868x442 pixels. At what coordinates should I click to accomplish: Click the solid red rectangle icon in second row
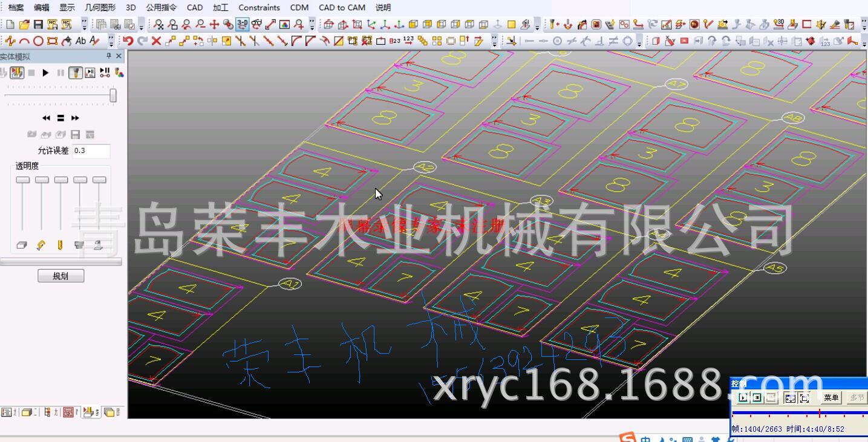[684, 41]
